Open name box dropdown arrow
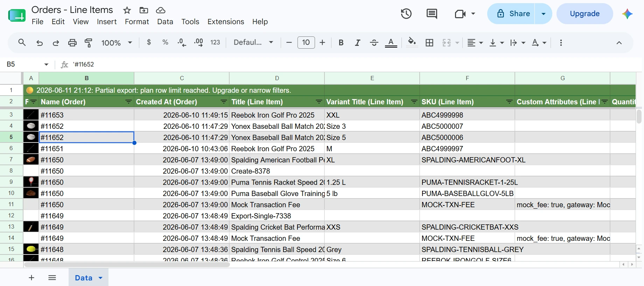The height and width of the screenshot is (286, 644). 46,64
